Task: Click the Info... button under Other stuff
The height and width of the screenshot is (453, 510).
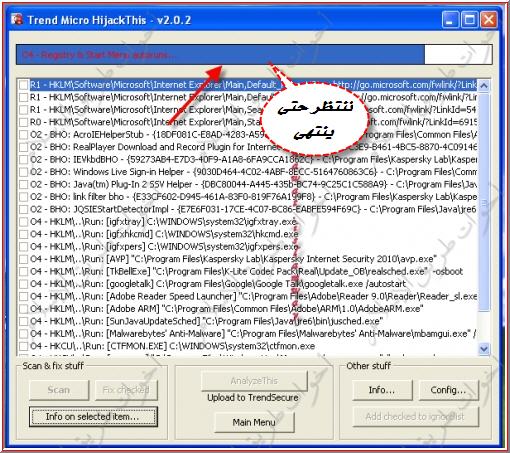Action: coord(382,390)
